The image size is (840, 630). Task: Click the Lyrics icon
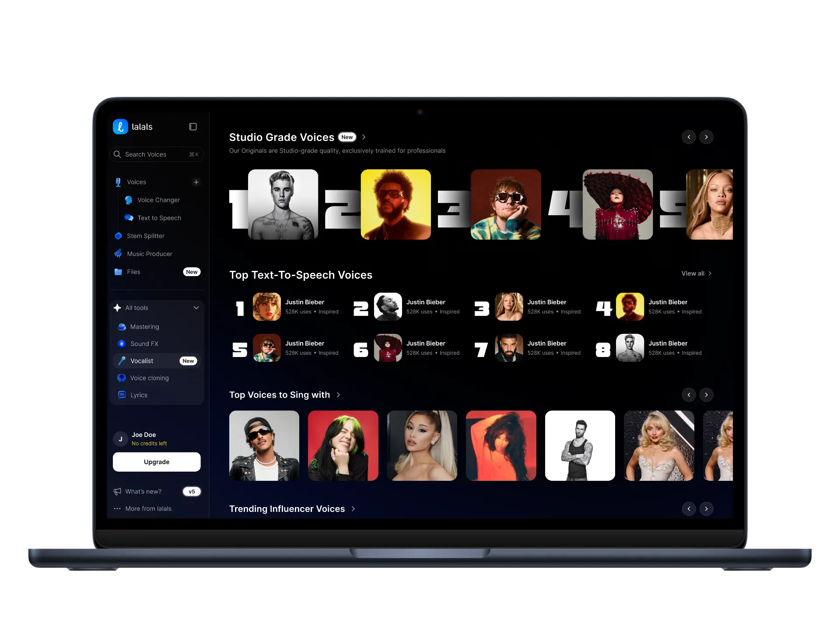click(x=122, y=395)
